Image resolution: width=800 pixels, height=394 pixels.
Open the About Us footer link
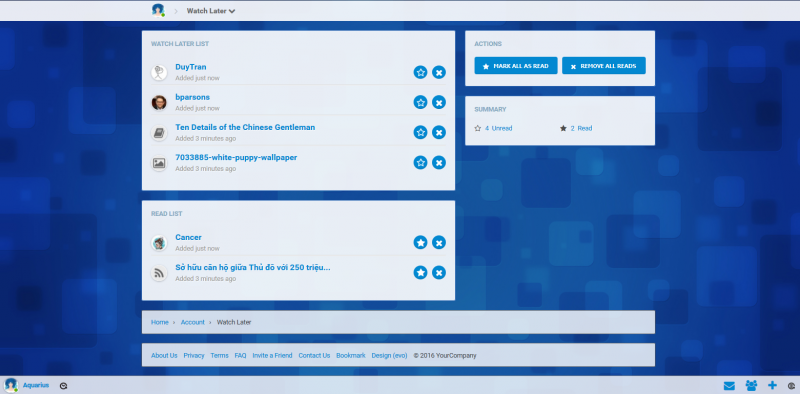[164, 356]
